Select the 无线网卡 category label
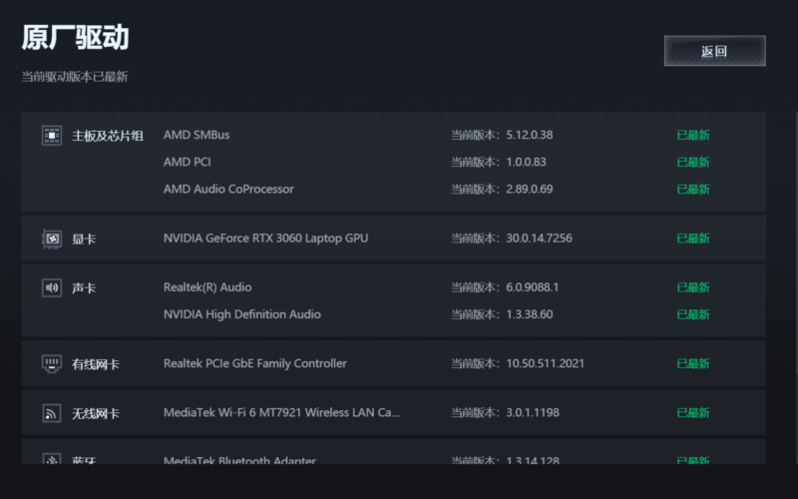Viewport: 798px width, 499px height. tap(95, 413)
